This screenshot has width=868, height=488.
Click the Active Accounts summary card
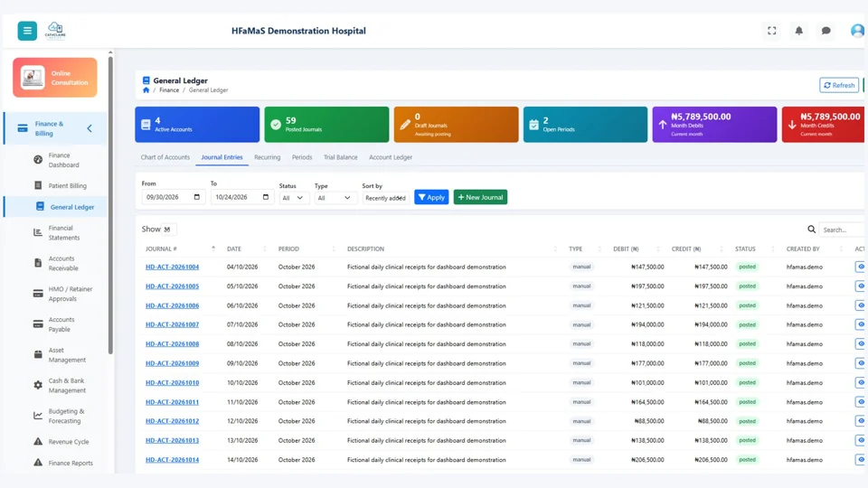tap(197, 125)
